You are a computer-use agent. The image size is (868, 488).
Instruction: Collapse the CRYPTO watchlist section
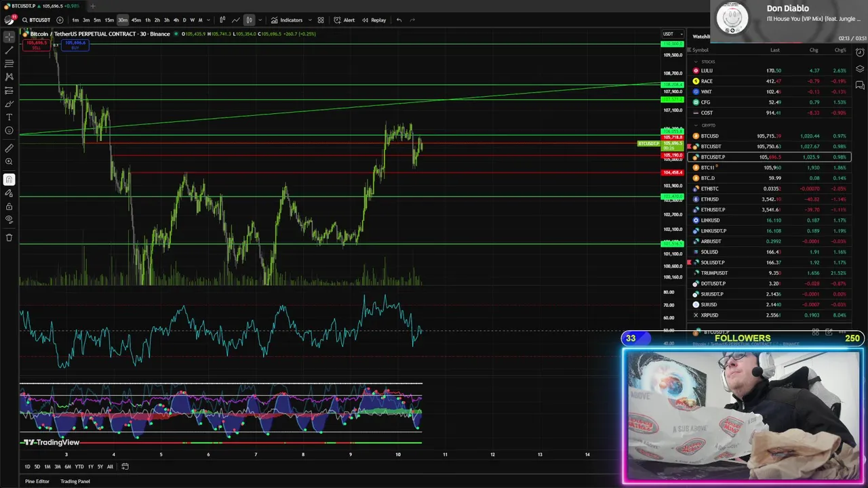click(695, 125)
